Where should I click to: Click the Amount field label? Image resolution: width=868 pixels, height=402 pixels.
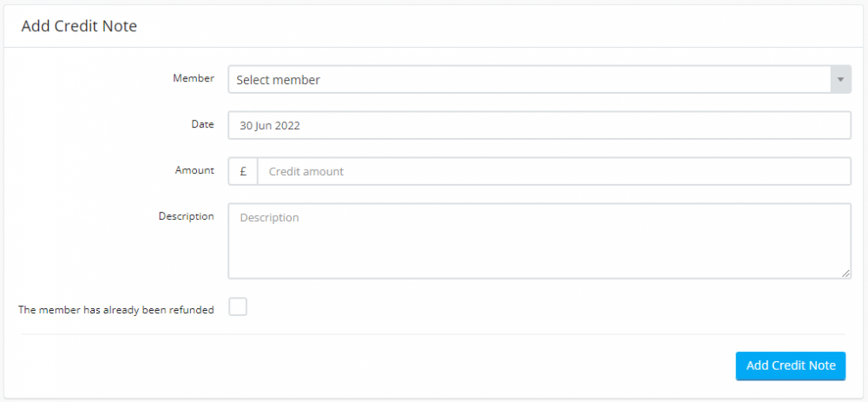[x=194, y=170]
